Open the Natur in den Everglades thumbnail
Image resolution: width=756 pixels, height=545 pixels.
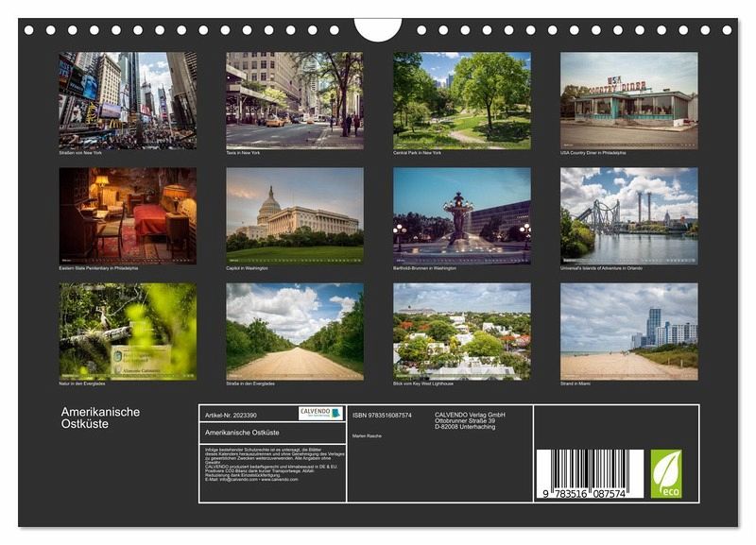[128, 331]
